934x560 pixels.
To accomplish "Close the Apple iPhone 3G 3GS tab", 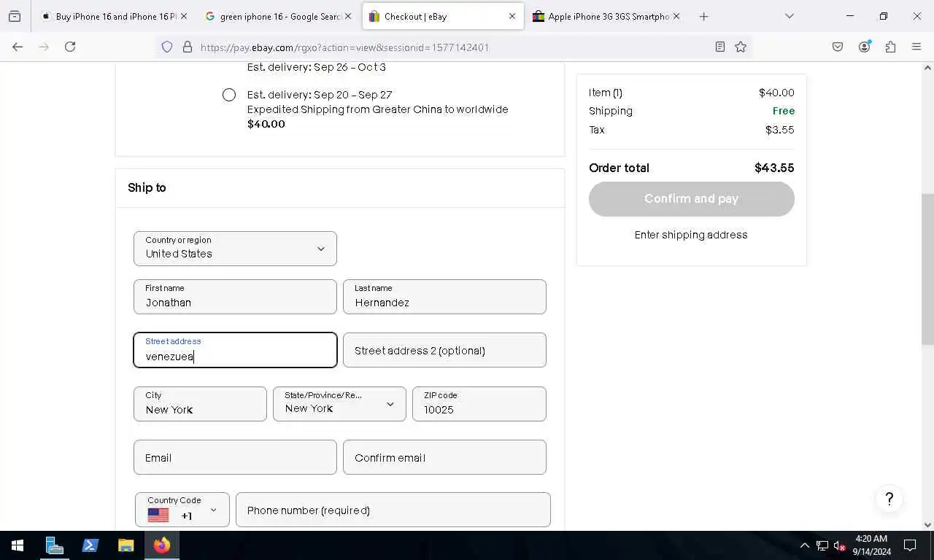I will [676, 16].
